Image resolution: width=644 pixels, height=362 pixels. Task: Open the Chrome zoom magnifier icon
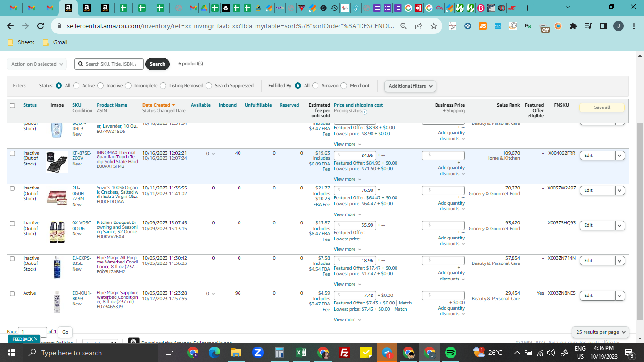coord(404,26)
